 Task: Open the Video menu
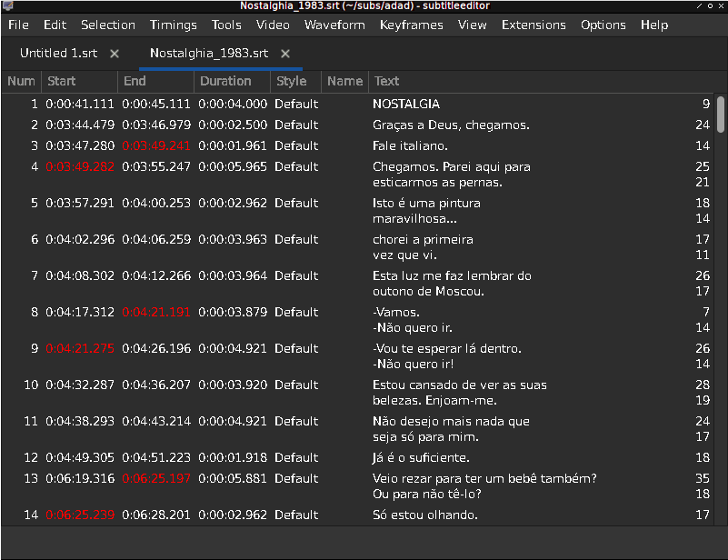point(273,25)
